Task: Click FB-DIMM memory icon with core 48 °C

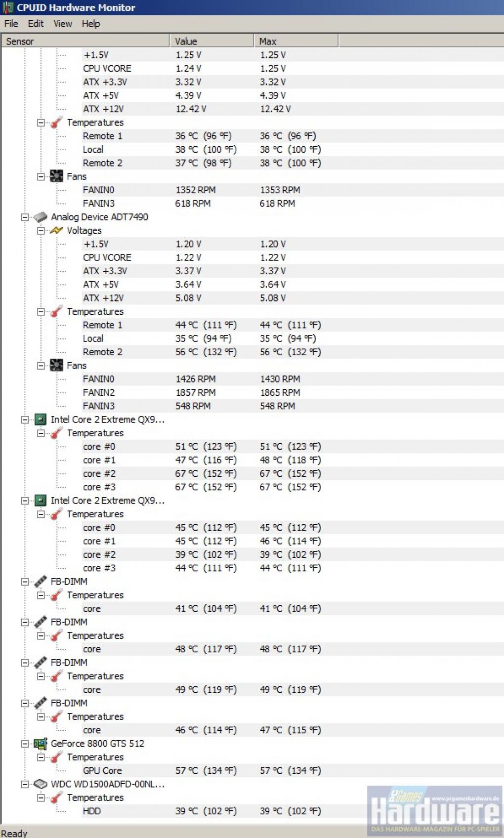Action: pos(40,622)
